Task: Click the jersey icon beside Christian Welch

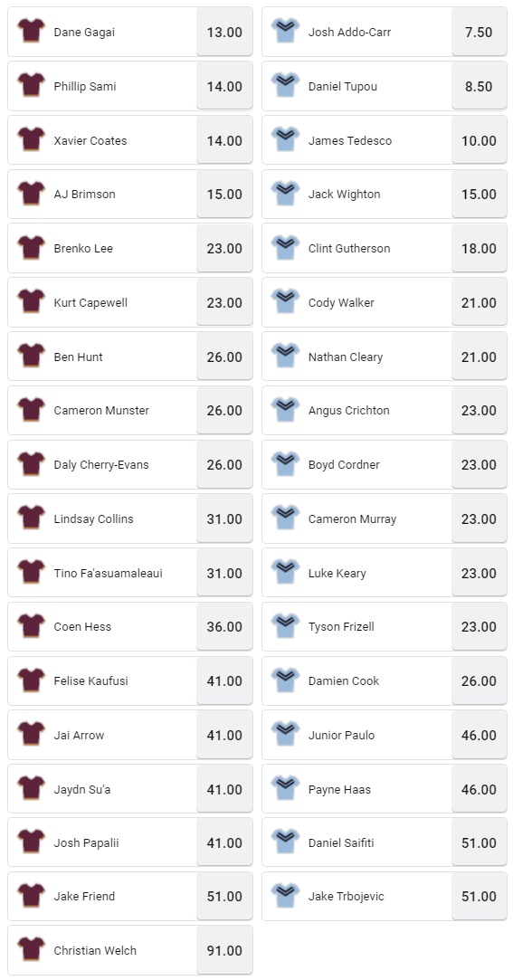Action: tap(32, 949)
